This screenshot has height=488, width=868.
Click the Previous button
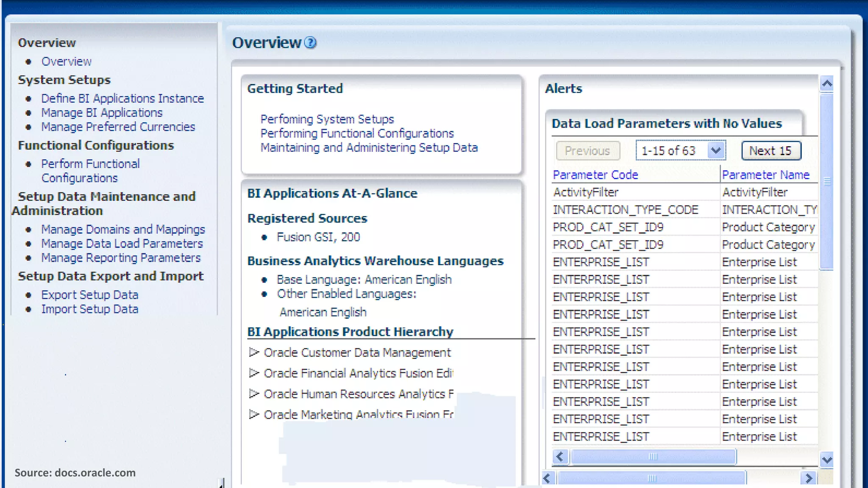[x=588, y=150]
